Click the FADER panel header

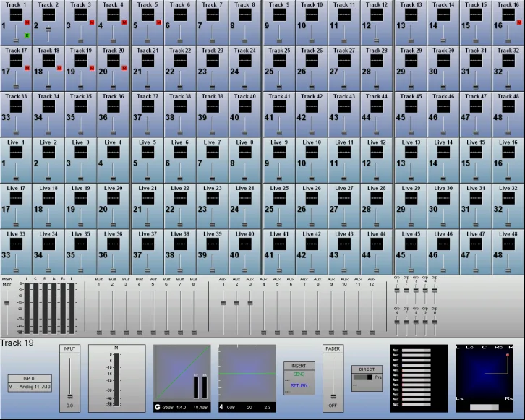[333, 348]
